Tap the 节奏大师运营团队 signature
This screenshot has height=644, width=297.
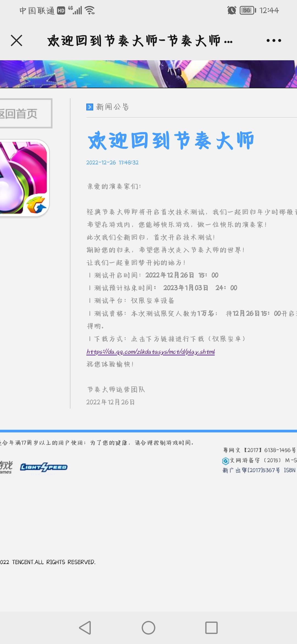(116, 389)
